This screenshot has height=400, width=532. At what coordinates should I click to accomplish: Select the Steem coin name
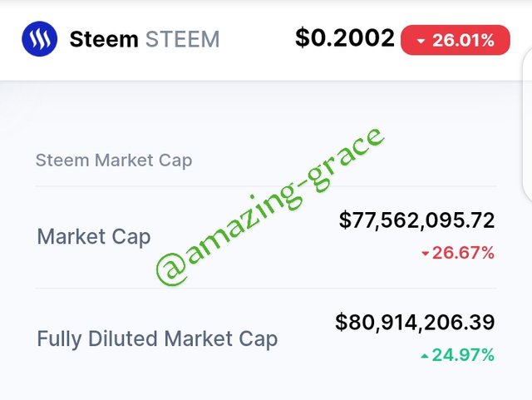click(x=104, y=39)
